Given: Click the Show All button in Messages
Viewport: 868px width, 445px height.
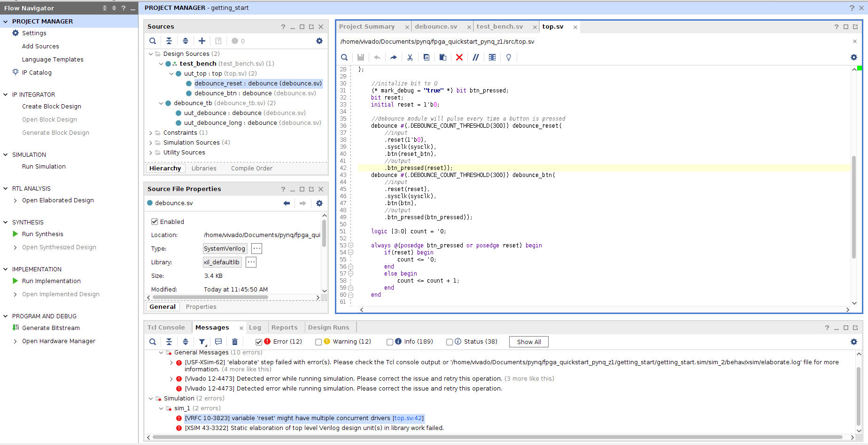Looking at the screenshot, I should (x=528, y=341).
